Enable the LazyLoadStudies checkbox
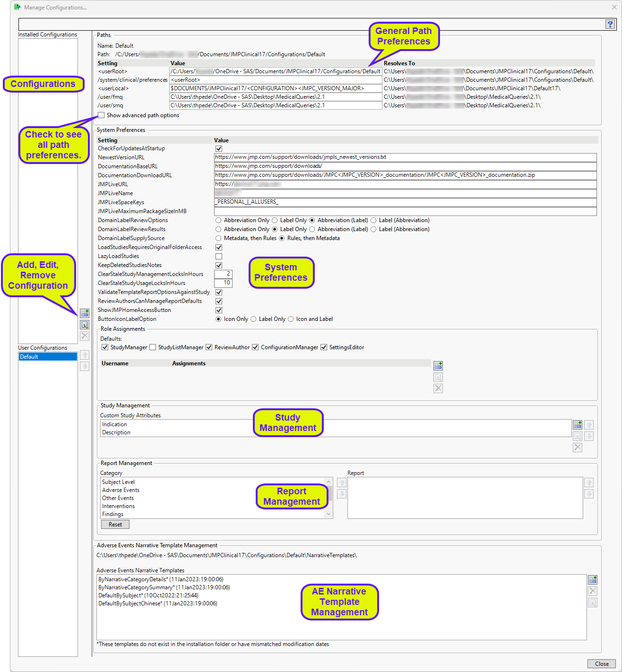622x672 pixels. 219,256
